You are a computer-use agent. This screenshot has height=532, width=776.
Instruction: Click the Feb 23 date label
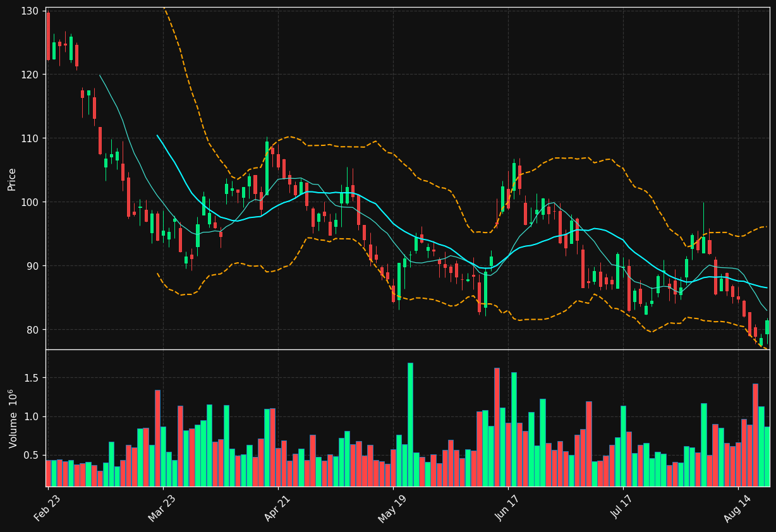[48, 507]
